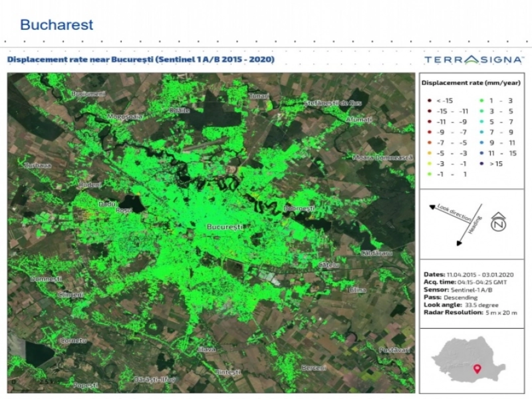Select the '> 15' dark blue legend dot
532x399 pixels.
point(481,164)
